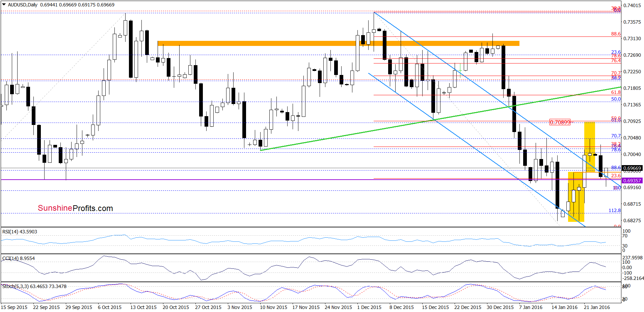Click the 7 Jan 2016 date label
Viewport: 644px width, 312px height.
(531, 307)
